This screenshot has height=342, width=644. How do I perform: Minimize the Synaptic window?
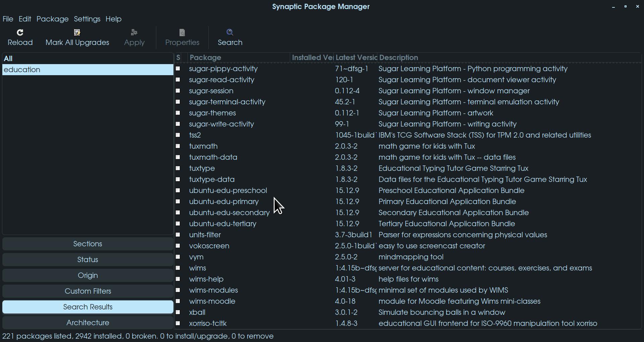[x=613, y=7]
